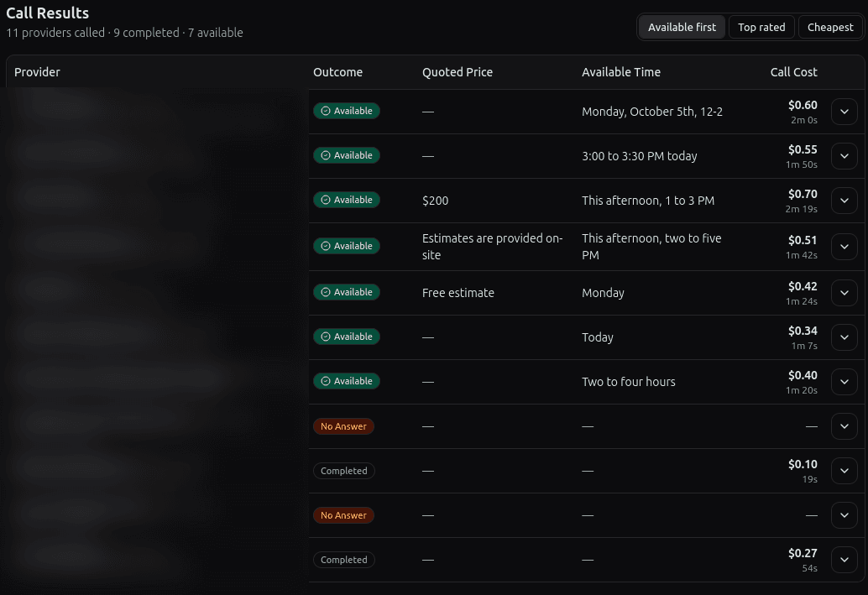
Task: Expand the Completed row costing $0.10
Action: tap(844, 471)
